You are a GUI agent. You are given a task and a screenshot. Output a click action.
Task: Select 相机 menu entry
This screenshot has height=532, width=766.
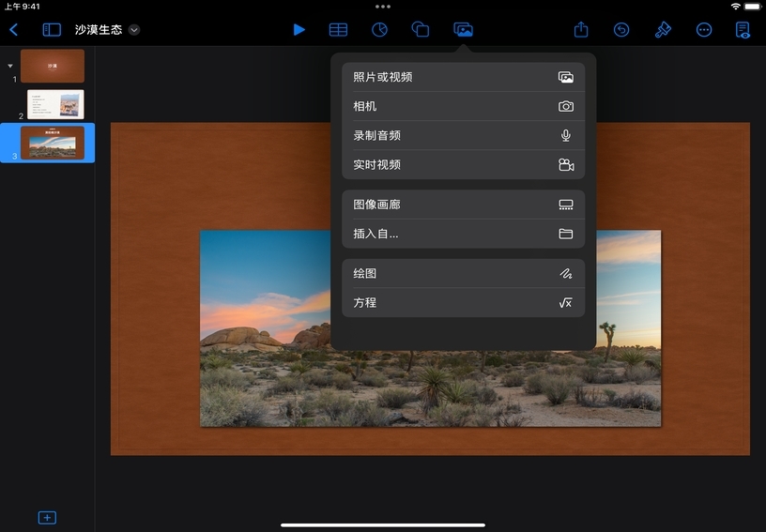(463, 106)
